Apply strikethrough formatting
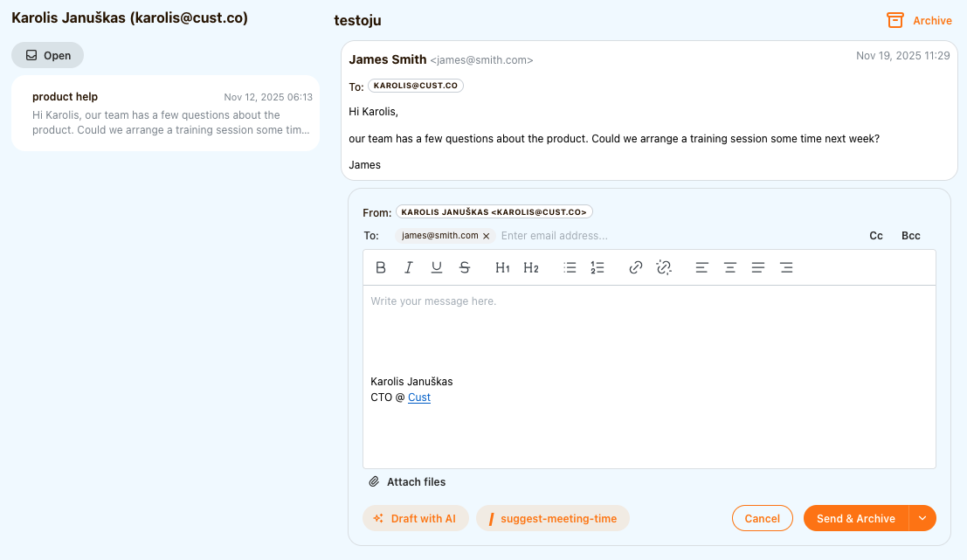Screen dimensions: 967x560 point(465,268)
